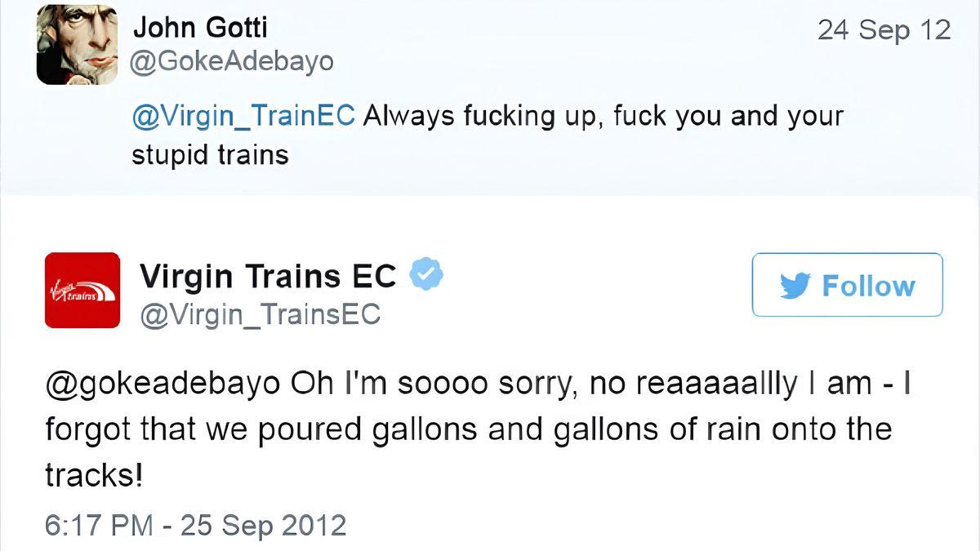This screenshot has height=551, width=980.
Task: Click the @Virgin_TrainEC mention in first tweet
Action: tap(243, 116)
